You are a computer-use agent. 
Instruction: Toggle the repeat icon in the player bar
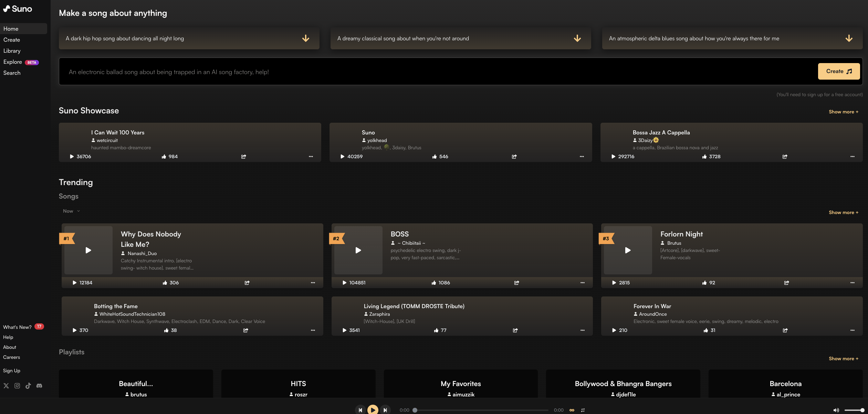click(583, 410)
